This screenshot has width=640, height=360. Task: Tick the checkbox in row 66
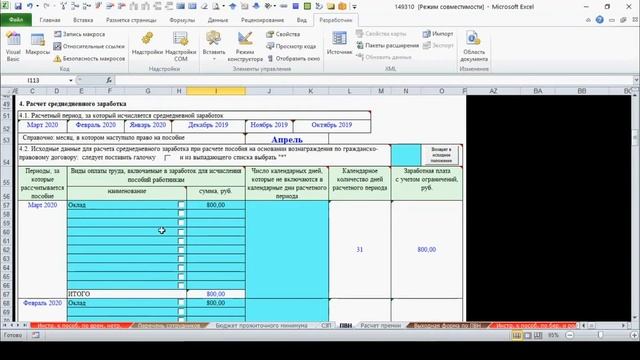click(x=181, y=285)
